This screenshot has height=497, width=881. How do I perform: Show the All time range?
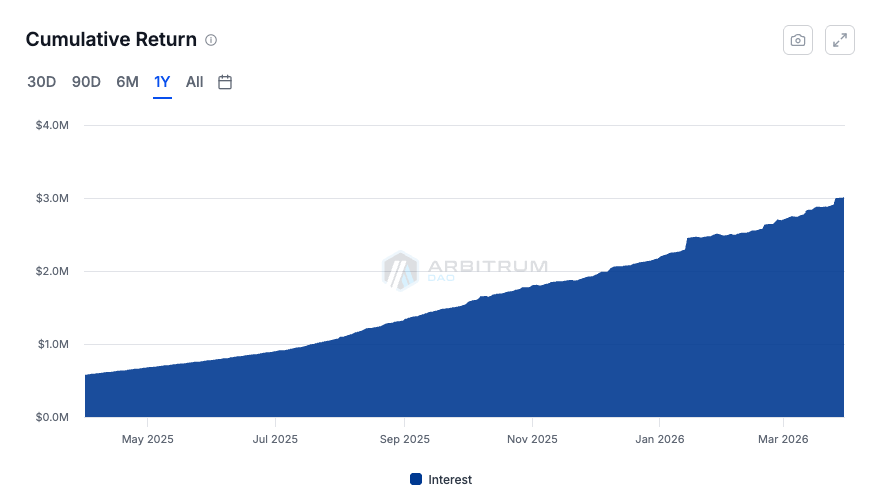(194, 82)
